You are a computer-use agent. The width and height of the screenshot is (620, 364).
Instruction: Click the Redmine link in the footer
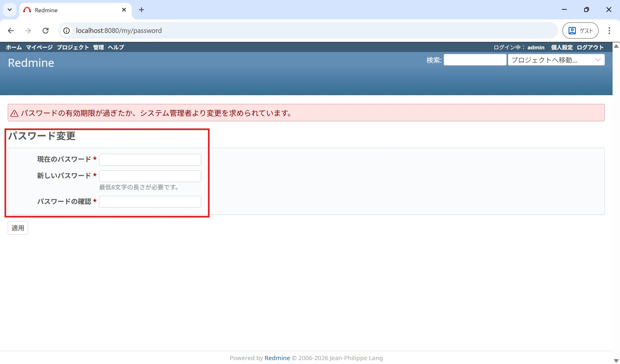(277, 358)
